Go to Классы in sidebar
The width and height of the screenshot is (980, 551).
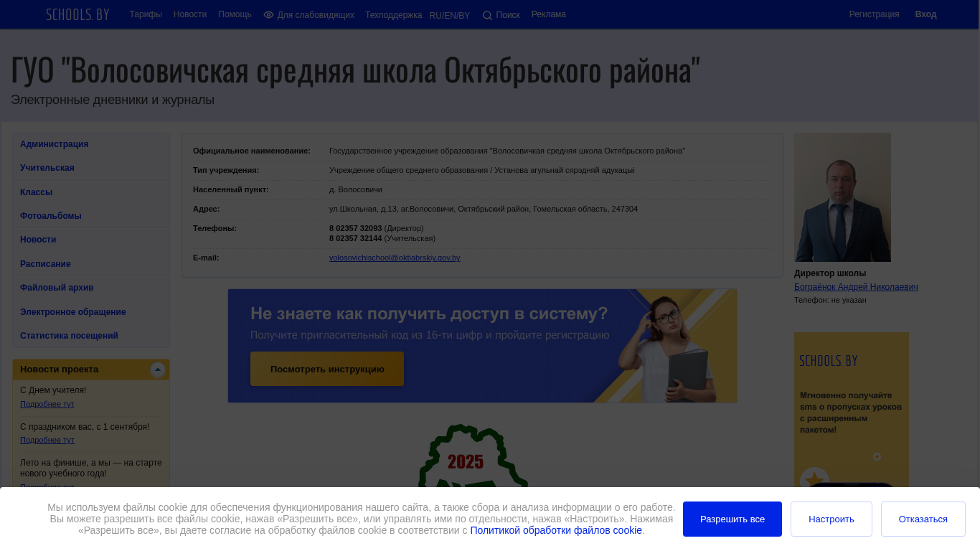tap(91, 192)
